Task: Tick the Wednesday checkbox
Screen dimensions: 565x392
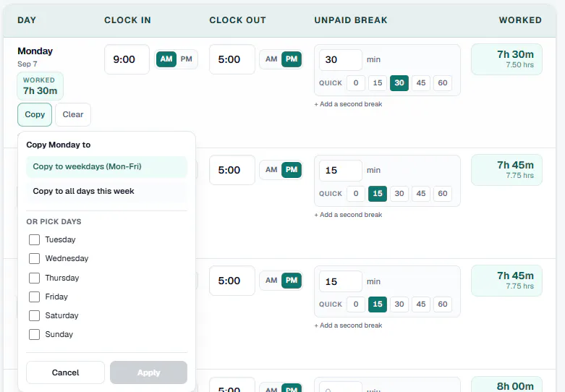Action: 34,258
